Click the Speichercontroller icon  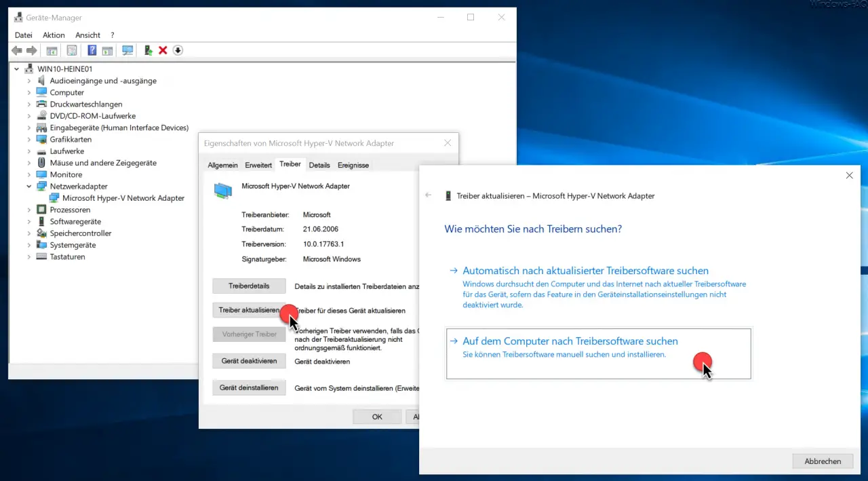click(x=41, y=233)
